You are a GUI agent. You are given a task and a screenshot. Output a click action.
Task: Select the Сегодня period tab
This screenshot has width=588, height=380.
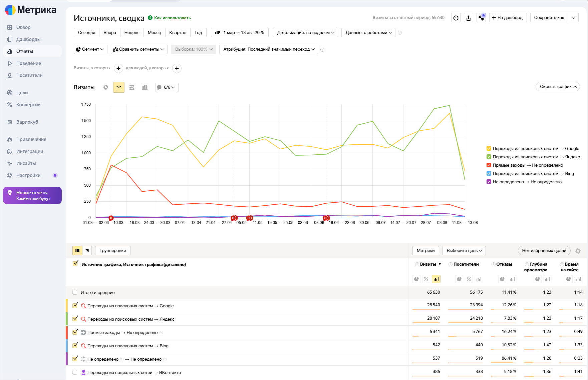(86, 33)
